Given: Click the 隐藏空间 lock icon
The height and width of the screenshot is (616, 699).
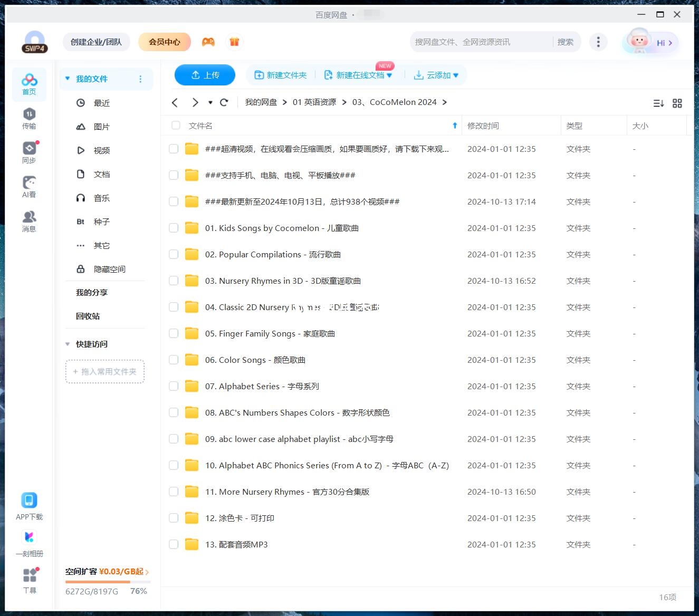Looking at the screenshot, I should [x=81, y=269].
